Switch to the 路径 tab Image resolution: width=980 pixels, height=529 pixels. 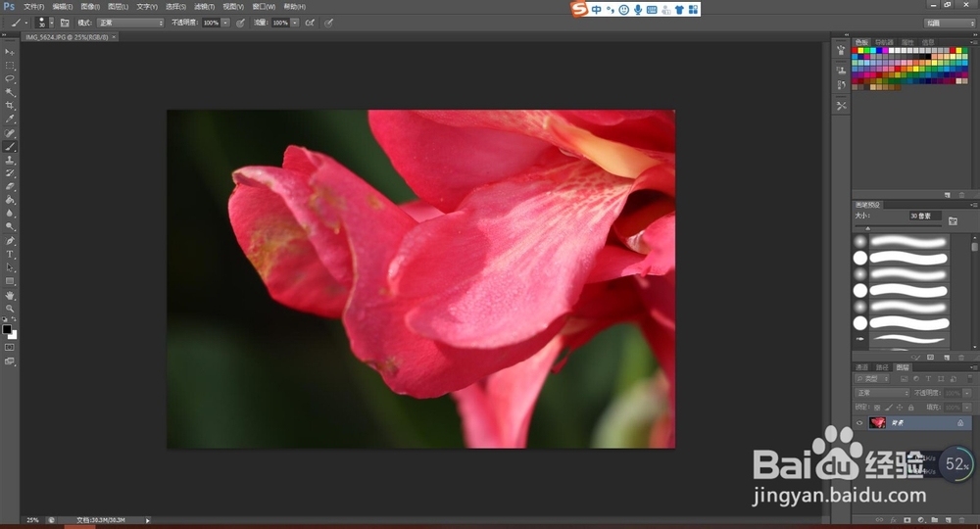coord(882,367)
